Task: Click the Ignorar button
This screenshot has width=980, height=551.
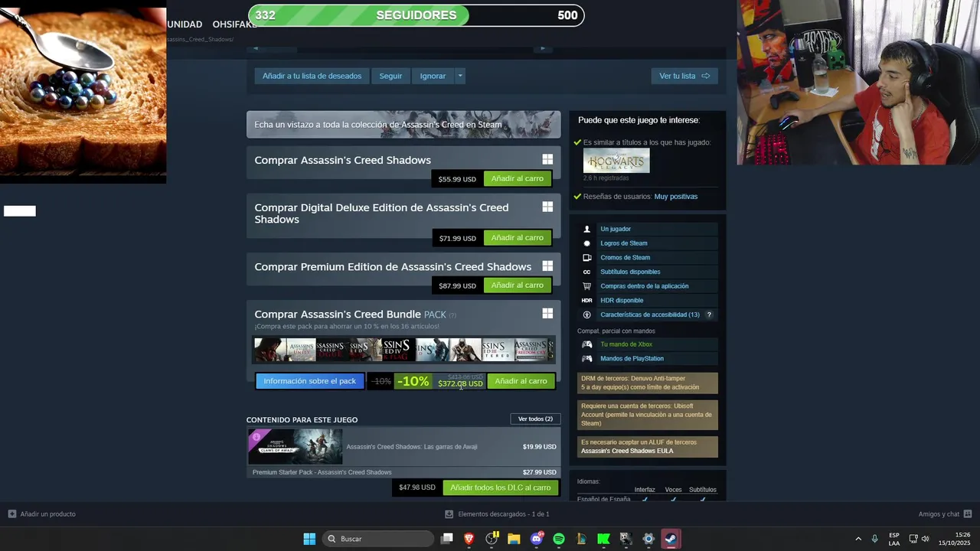Action: (x=433, y=76)
